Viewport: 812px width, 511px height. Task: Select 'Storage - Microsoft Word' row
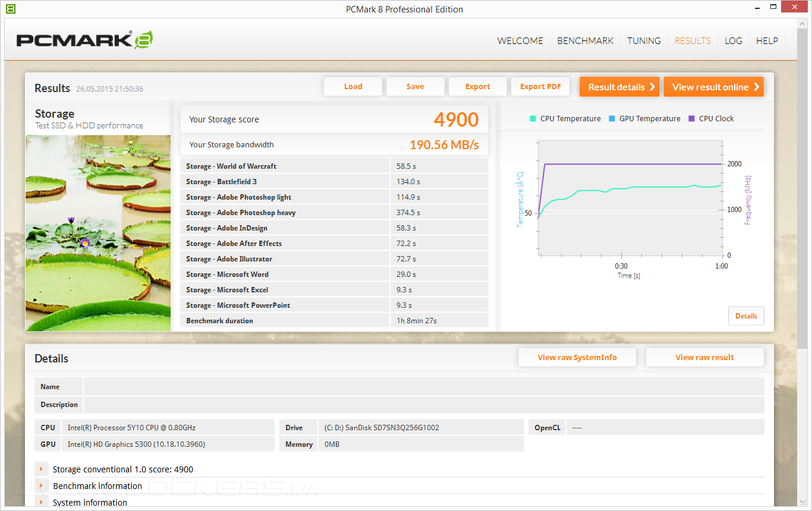pos(334,275)
